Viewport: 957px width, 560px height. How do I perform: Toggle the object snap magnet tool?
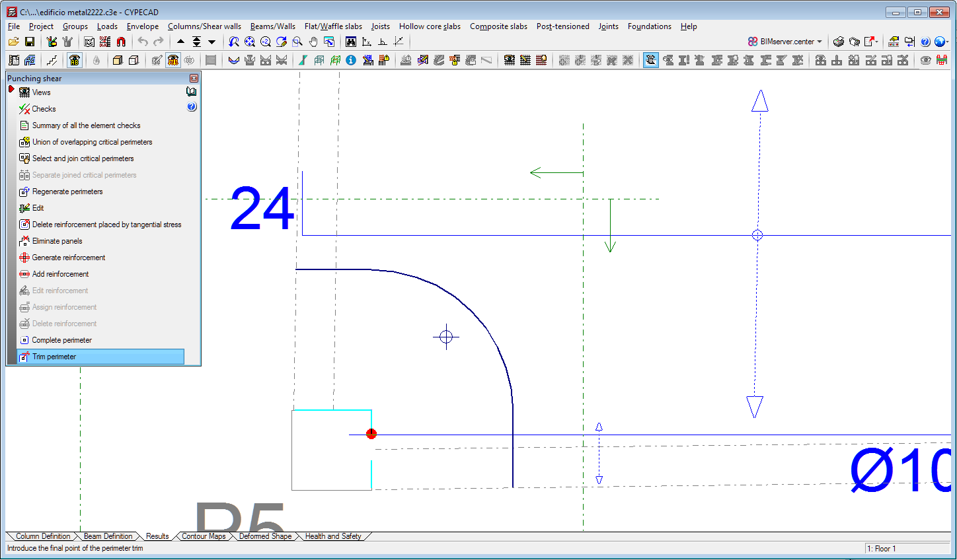coord(121,41)
